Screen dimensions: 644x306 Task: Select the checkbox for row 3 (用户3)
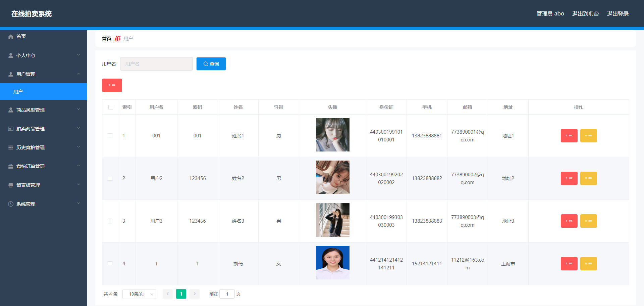pos(110,221)
